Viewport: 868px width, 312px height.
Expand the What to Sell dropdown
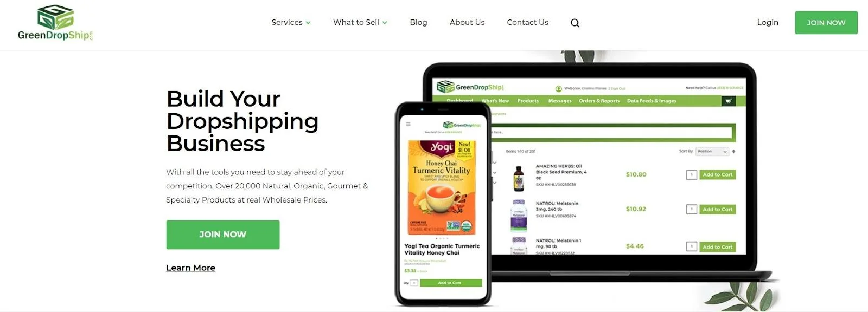(x=360, y=22)
